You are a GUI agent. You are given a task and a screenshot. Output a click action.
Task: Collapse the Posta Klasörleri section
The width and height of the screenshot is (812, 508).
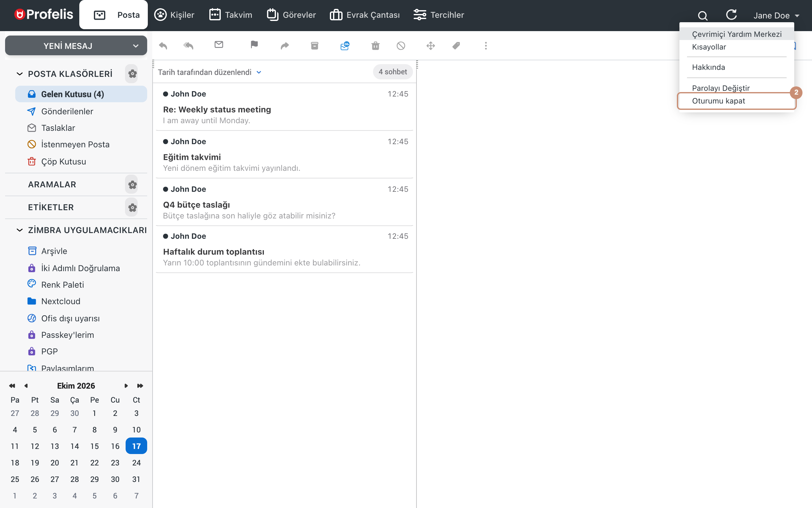[x=20, y=74]
